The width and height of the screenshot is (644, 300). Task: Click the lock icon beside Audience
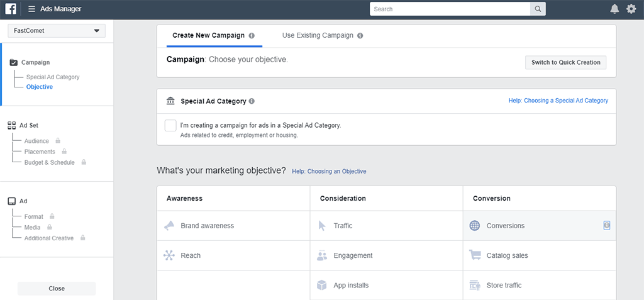(x=58, y=141)
